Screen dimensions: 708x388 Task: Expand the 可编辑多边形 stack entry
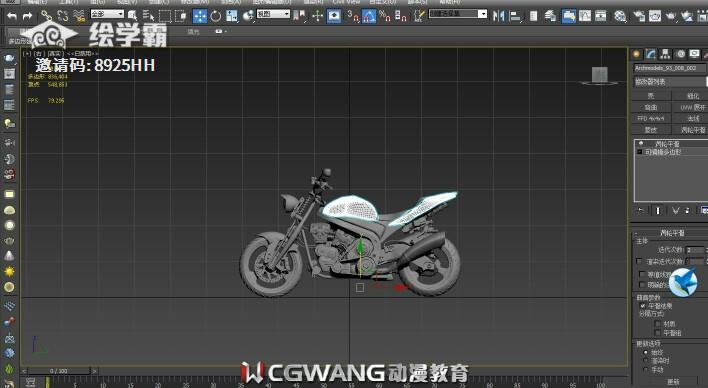(640, 152)
